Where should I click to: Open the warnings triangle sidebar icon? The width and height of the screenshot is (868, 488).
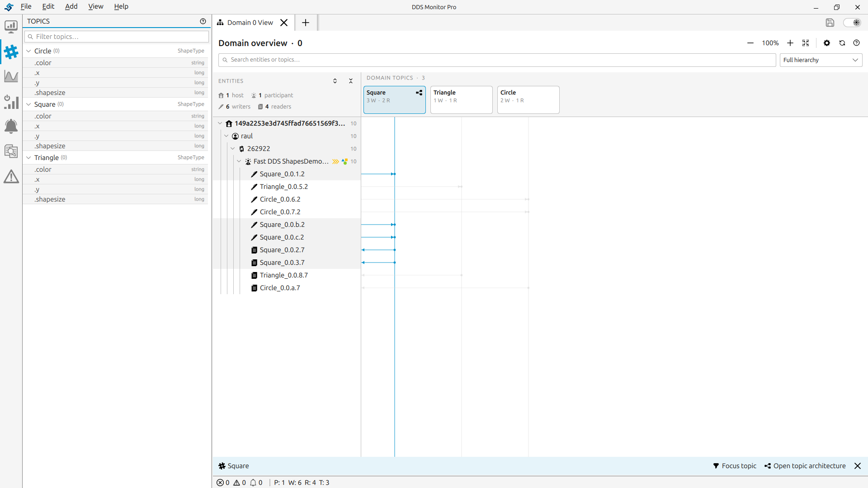11,176
